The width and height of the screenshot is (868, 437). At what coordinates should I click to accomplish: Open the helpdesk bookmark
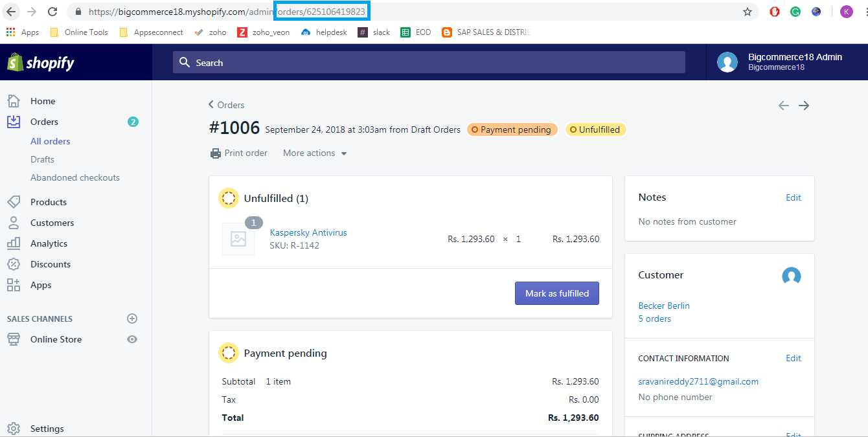324,32
